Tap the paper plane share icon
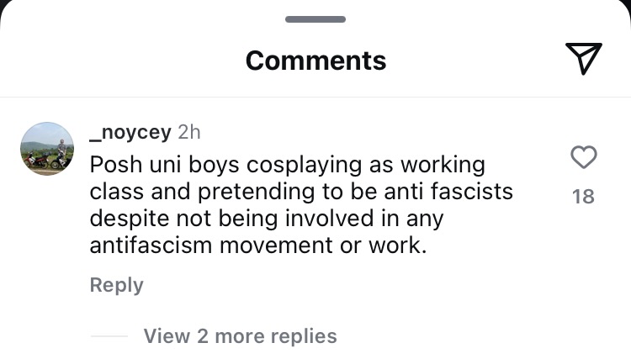 coord(583,58)
